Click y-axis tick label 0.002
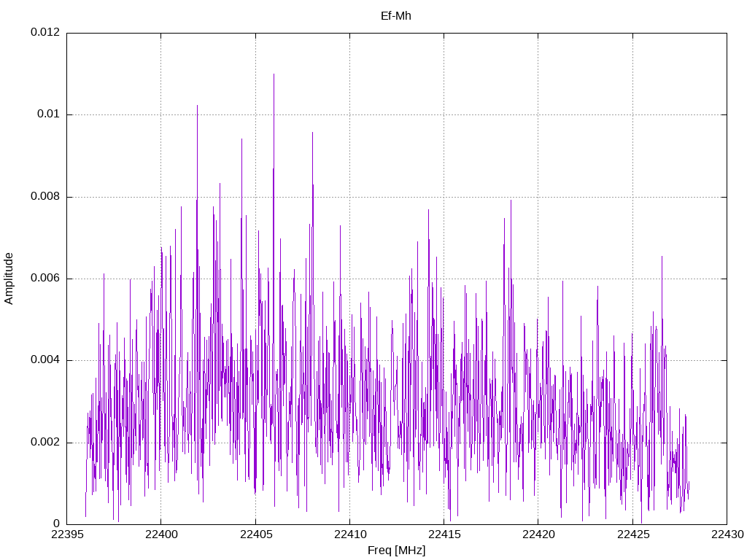This screenshot has width=747, height=560. click(46, 442)
